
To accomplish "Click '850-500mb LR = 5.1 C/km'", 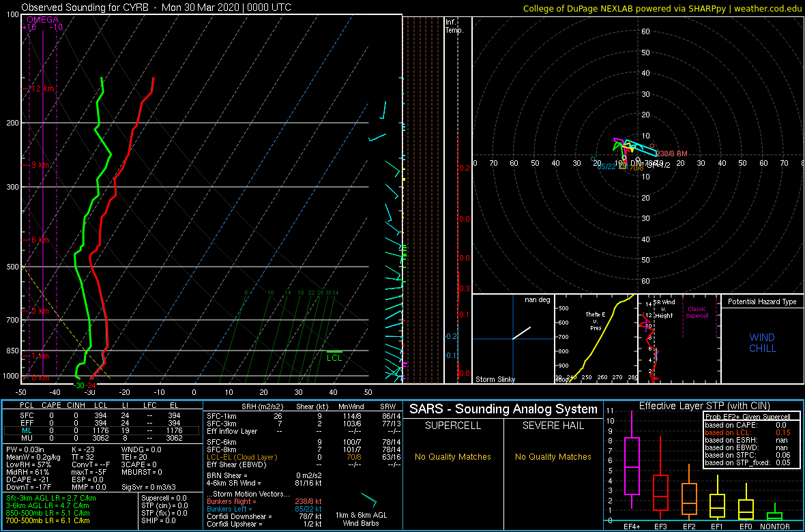I will (48, 512).
